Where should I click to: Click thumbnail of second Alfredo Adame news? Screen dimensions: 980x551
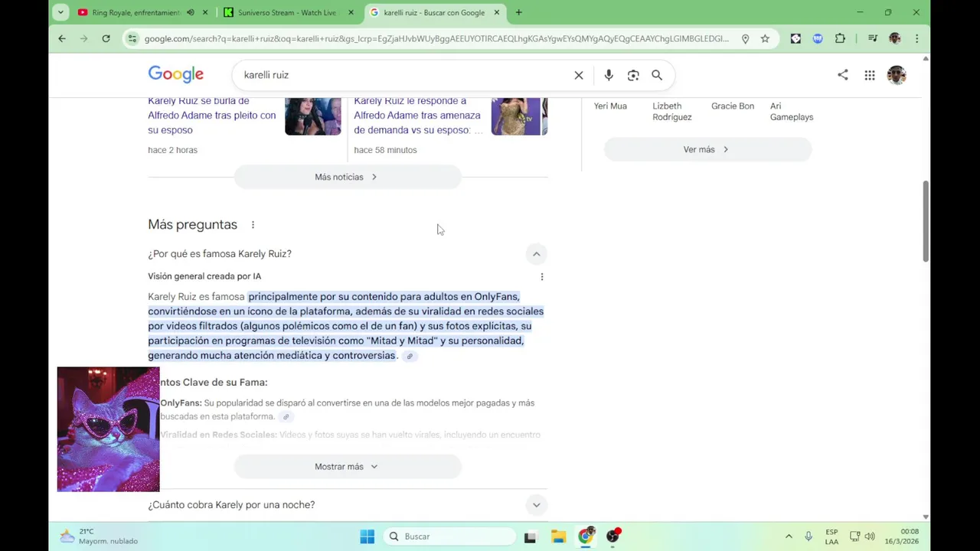(x=516, y=116)
